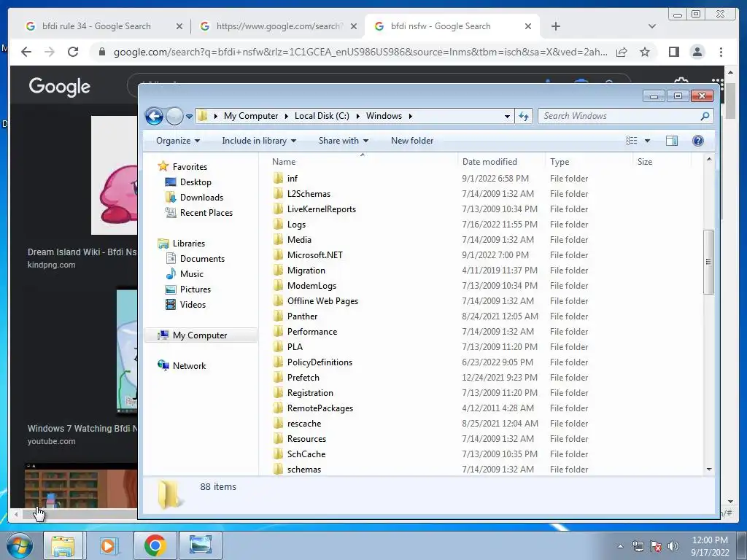Screen dimensions: 747x560
Task: Click the Google logo in Chrome
Action: point(60,86)
